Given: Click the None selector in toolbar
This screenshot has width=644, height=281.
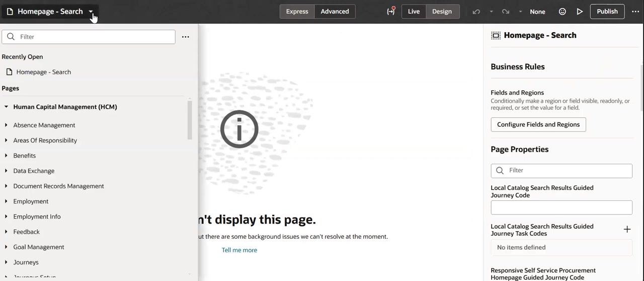Looking at the screenshot, I should (537, 12).
